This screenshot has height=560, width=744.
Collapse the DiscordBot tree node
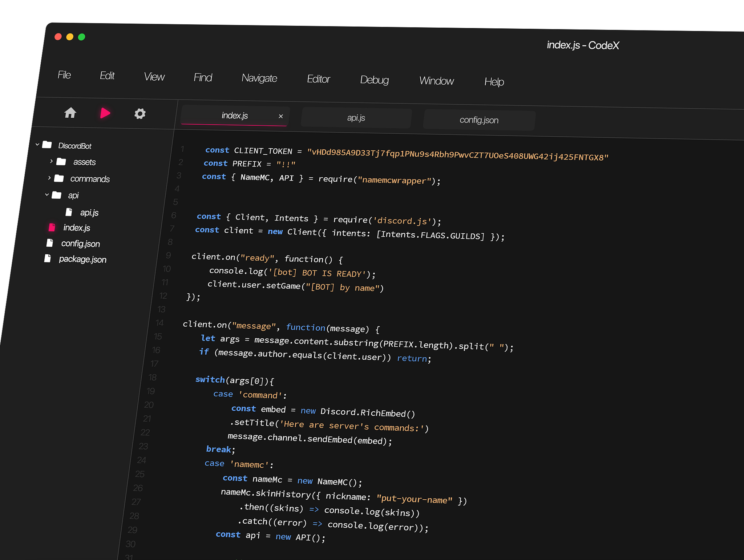[37, 144]
